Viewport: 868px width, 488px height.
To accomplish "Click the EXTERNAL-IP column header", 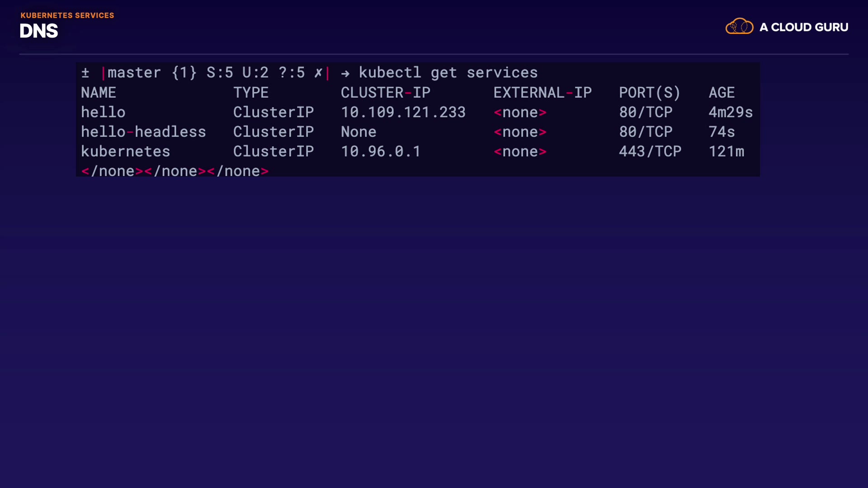I will point(542,93).
